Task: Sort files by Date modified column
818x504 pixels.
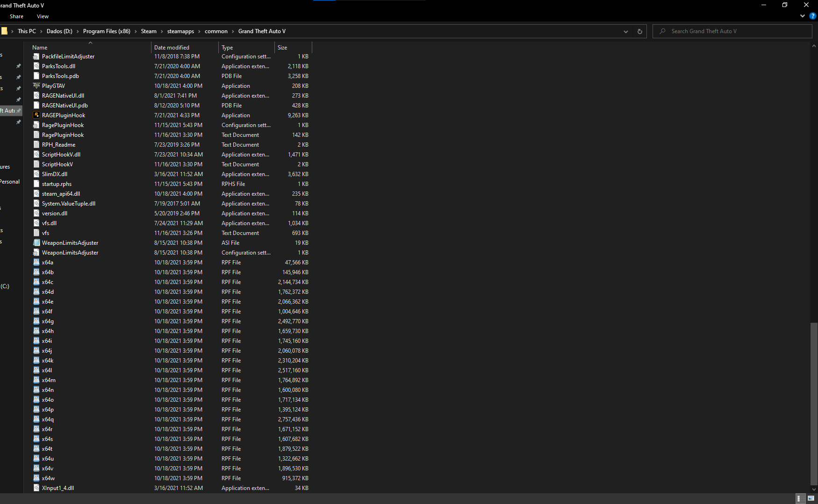Action: pos(185,48)
